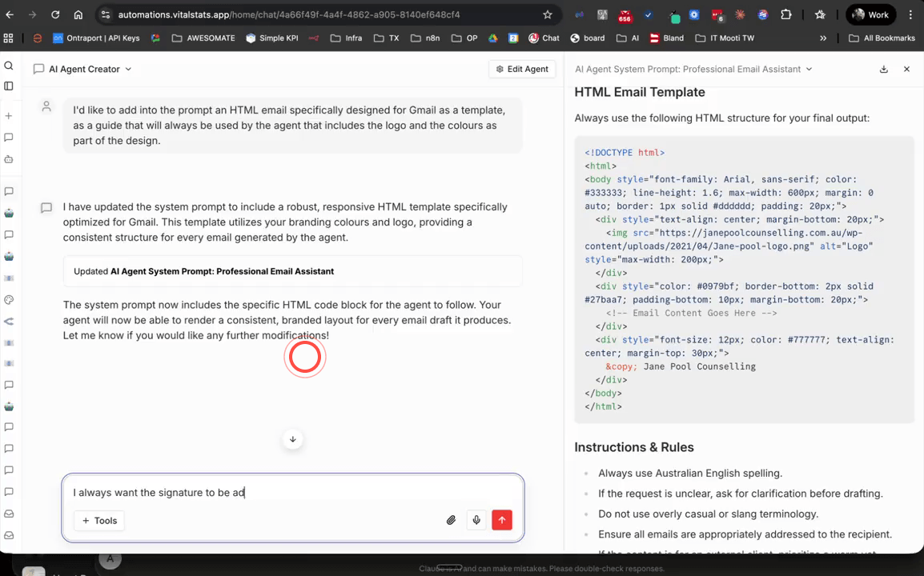
Task: Open the Tools button in the composer
Action: (x=99, y=521)
